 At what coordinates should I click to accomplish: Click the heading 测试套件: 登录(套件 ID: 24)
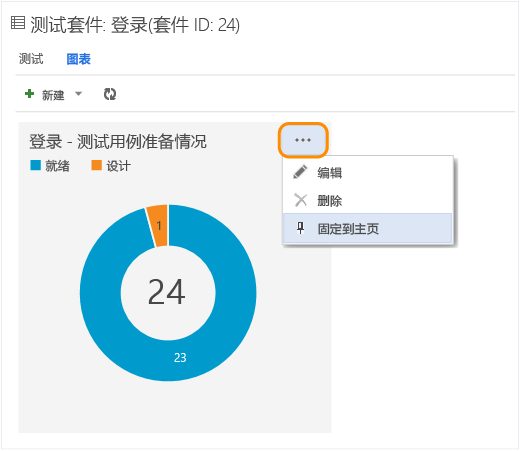(x=135, y=25)
